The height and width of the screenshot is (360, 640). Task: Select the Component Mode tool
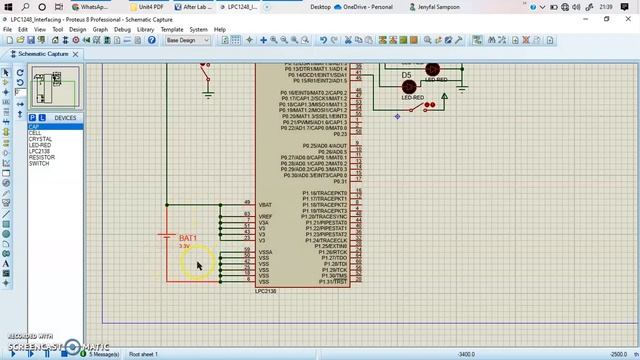[6, 82]
